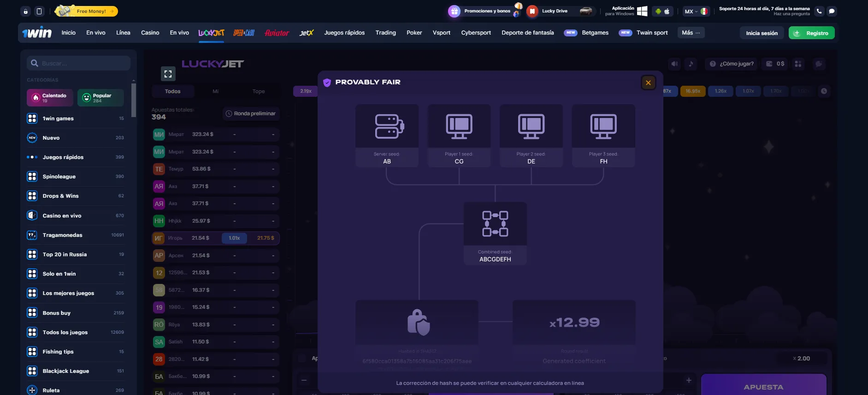Click the 1win logo

37,33
